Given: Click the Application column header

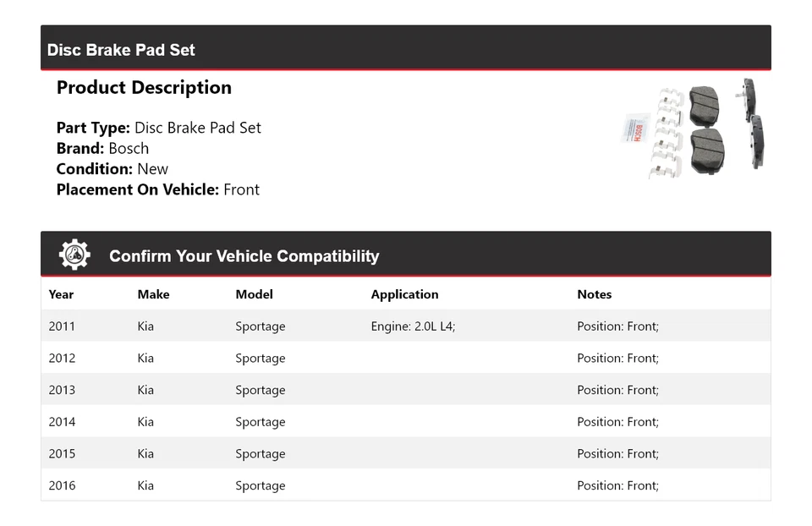Looking at the screenshot, I should (404, 294).
